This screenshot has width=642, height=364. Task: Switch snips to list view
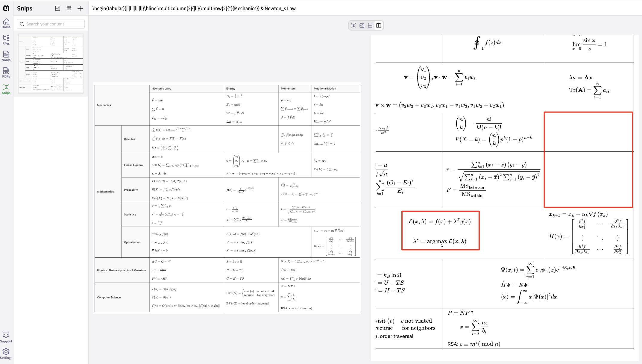69,8
